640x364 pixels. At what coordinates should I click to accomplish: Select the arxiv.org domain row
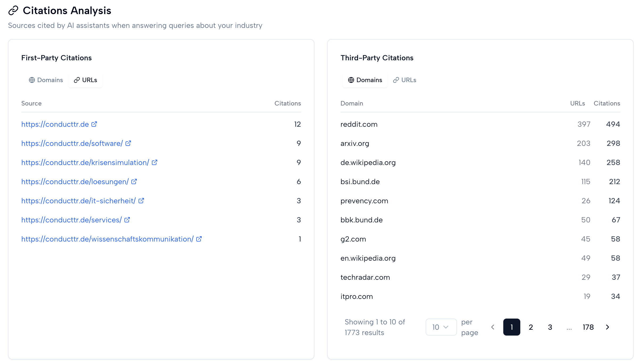(480, 143)
